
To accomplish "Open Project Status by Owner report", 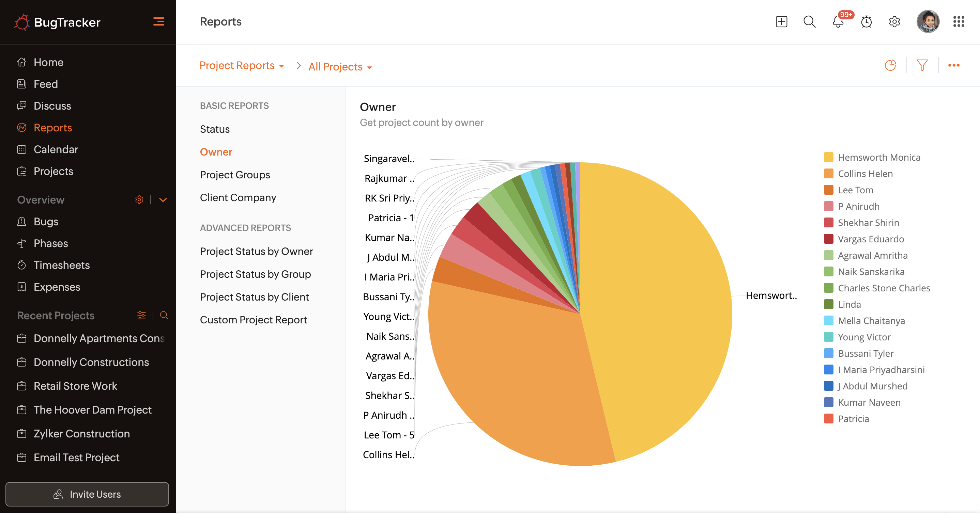I will coord(256,251).
